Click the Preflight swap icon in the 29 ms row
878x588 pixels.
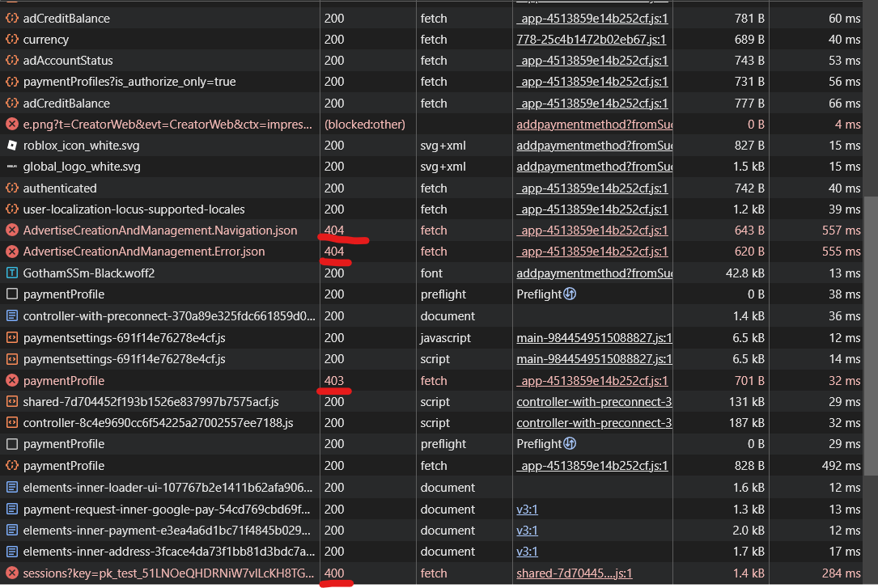[x=570, y=444]
